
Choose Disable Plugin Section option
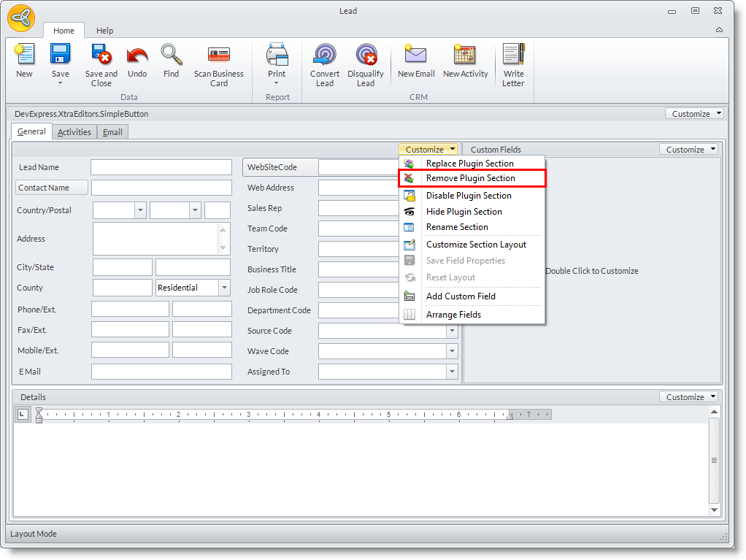point(468,196)
